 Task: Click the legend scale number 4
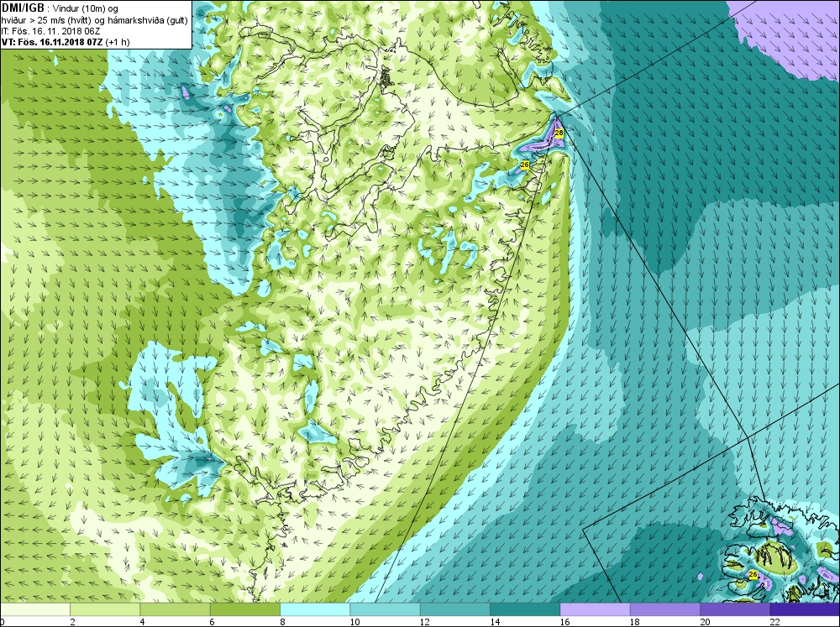(143, 622)
